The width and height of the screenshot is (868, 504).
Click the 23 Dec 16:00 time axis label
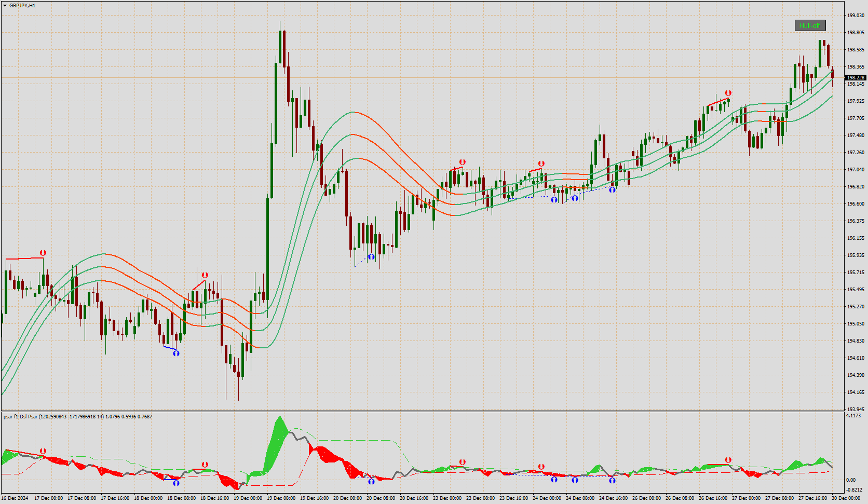pos(513,498)
